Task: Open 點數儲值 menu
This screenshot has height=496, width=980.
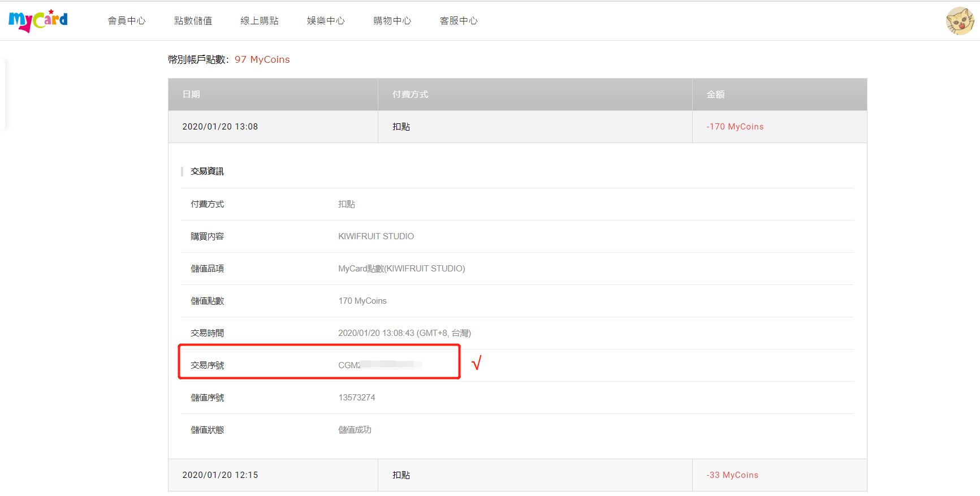Action: (x=193, y=21)
